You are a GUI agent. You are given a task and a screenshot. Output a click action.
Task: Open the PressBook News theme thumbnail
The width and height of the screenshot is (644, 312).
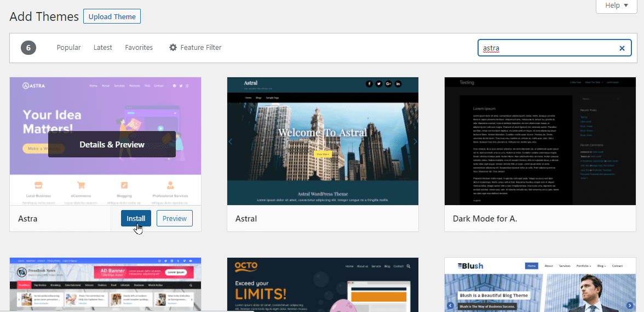pos(106,285)
